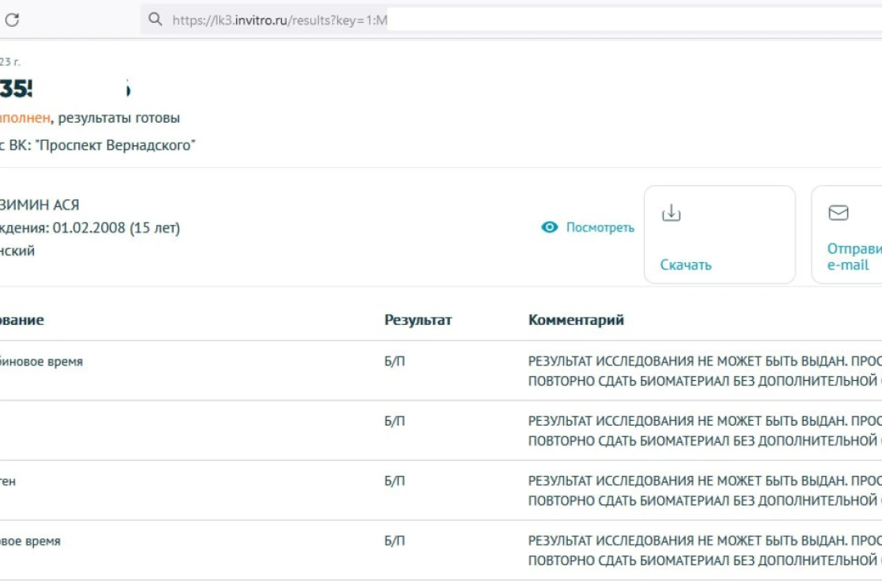Click the download arrow icon

point(671,213)
